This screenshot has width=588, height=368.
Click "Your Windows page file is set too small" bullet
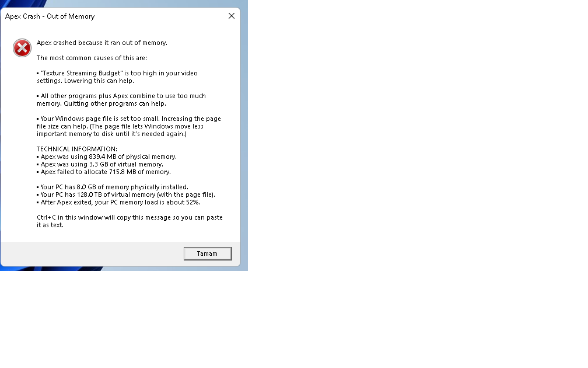coord(128,119)
